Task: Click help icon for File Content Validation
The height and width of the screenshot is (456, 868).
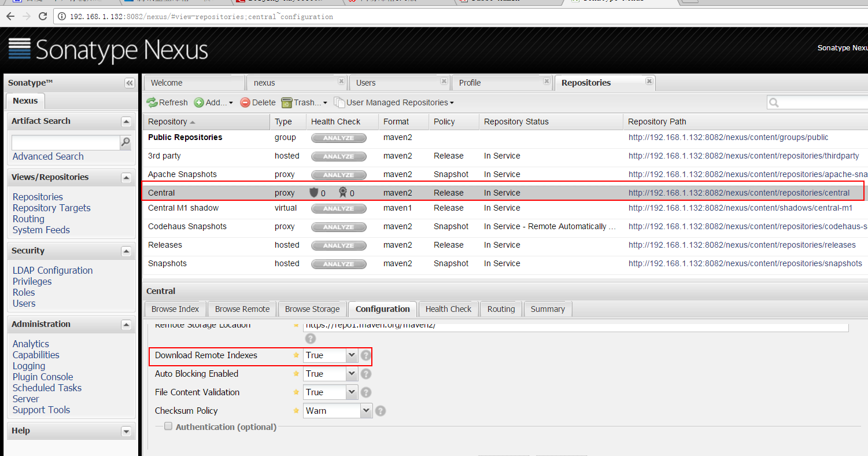Action: coord(365,392)
